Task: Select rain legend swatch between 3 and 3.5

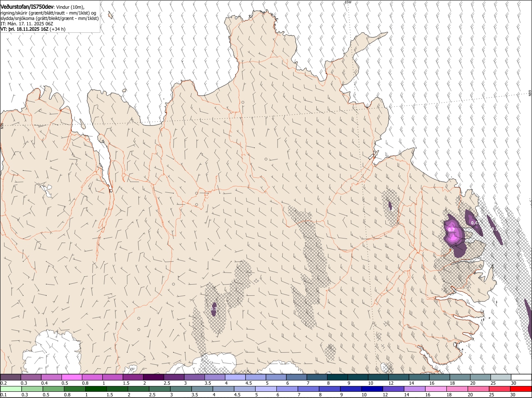Action: point(181,389)
